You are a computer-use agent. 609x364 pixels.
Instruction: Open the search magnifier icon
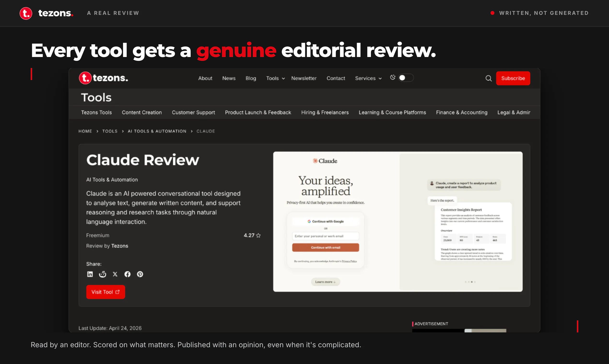click(488, 78)
